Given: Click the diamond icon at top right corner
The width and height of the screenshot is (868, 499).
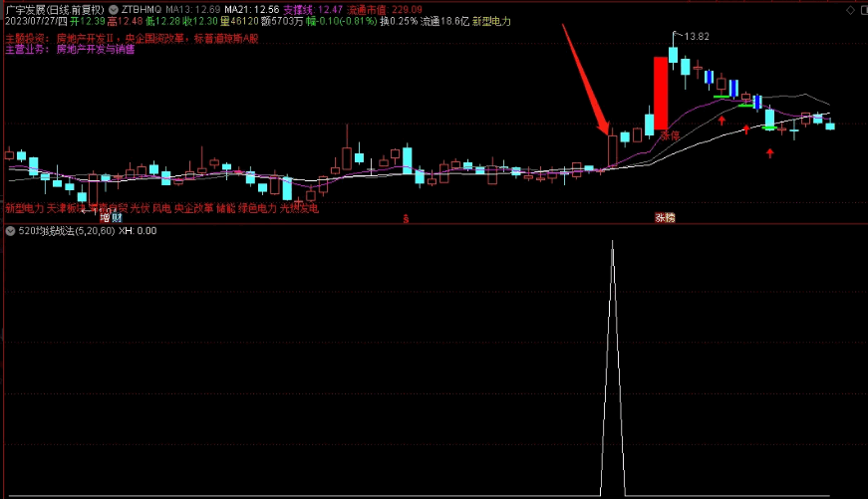Looking at the screenshot, I should tap(850, 10).
